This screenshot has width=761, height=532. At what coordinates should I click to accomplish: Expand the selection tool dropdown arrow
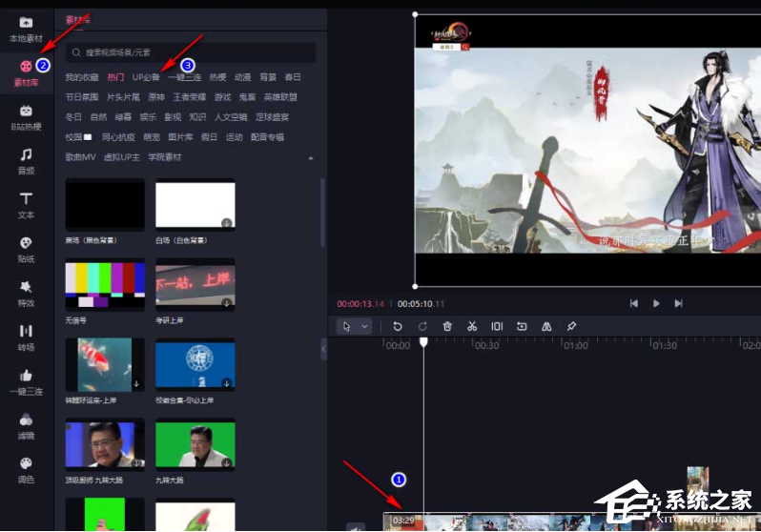364,326
